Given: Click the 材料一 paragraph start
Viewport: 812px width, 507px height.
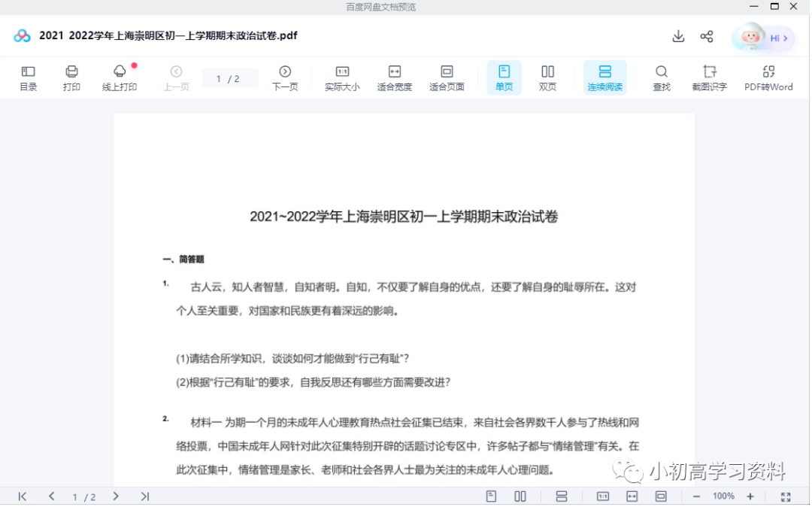Looking at the screenshot, I should [x=206, y=423].
